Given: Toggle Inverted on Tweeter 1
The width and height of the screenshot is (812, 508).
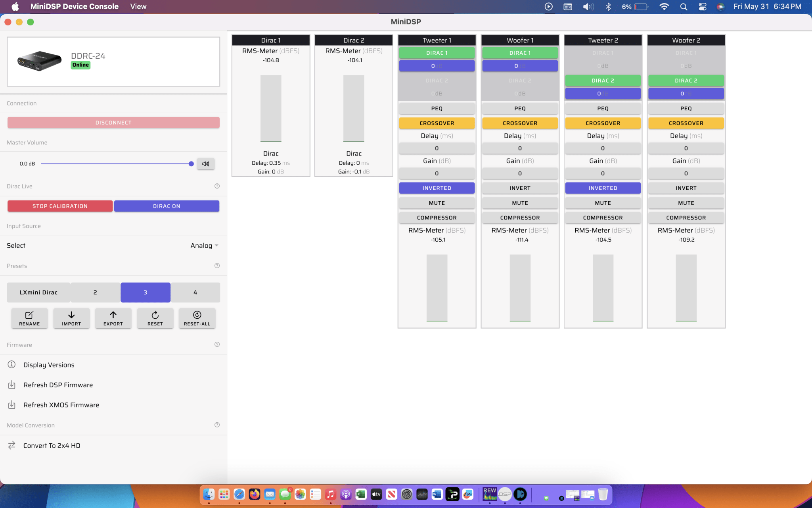Looking at the screenshot, I should pyautogui.click(x=437, y=188).
